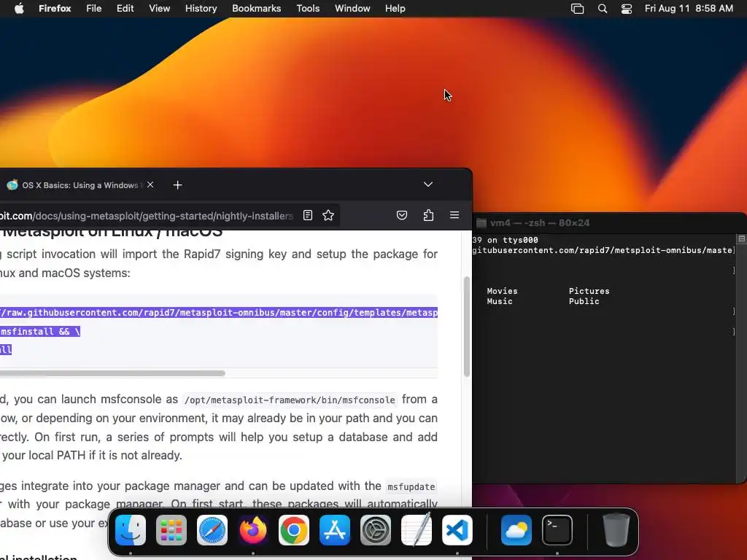Click the code block horizontal scrollbar
Image resolution: width=747 pixels, height=560 pixels.
(112, 373)
